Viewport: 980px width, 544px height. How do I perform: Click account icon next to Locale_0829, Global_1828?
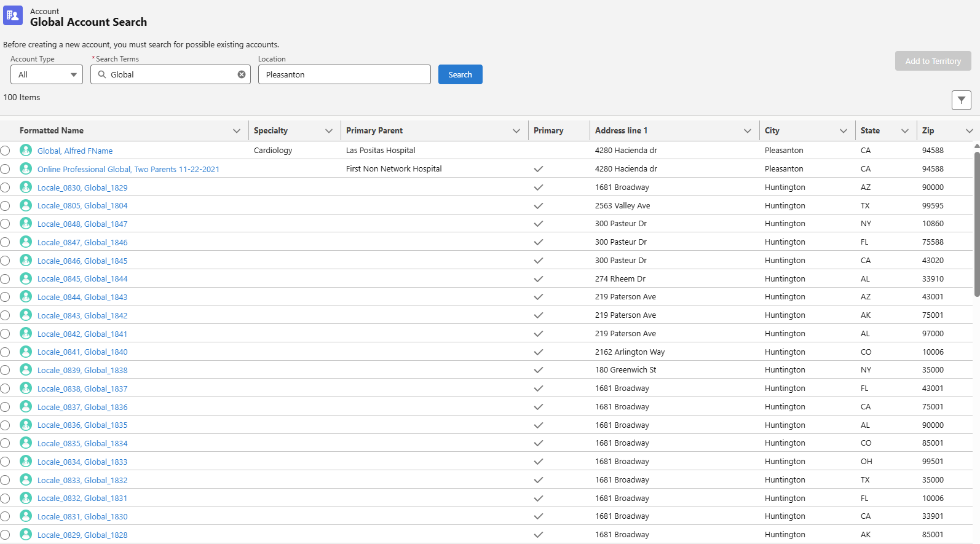pyautogui.click(x=26, y=534)
